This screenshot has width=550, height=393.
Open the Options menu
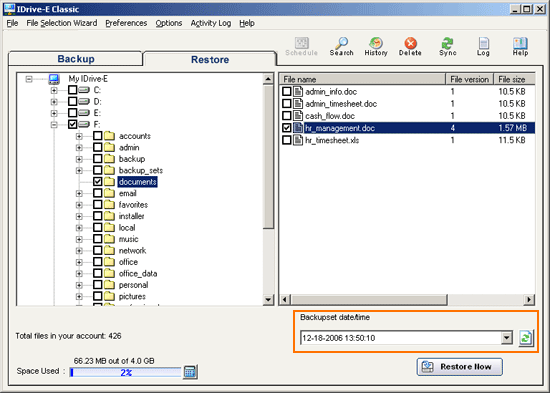(x=169, y=23)
